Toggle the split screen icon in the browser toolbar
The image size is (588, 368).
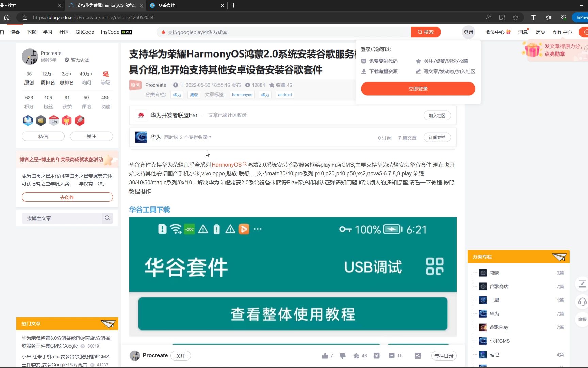[533, 17]
